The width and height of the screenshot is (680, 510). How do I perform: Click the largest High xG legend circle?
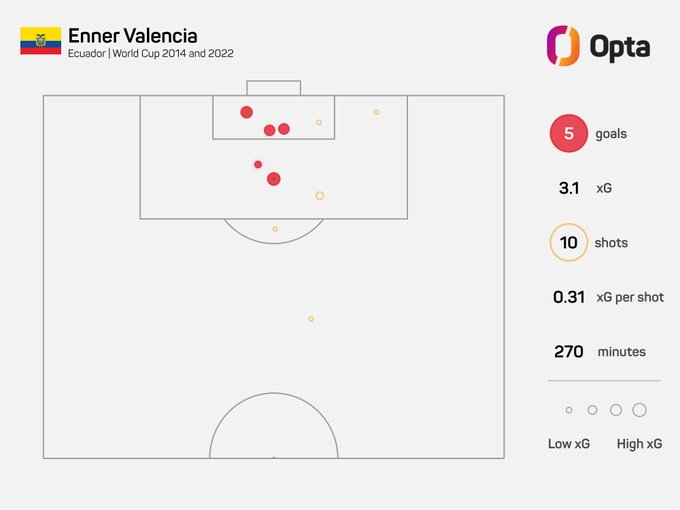(x=639, y=410)
